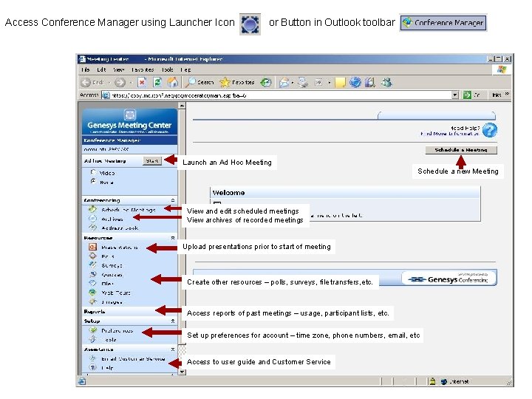Print the page with the printer icon

(303, 83)
